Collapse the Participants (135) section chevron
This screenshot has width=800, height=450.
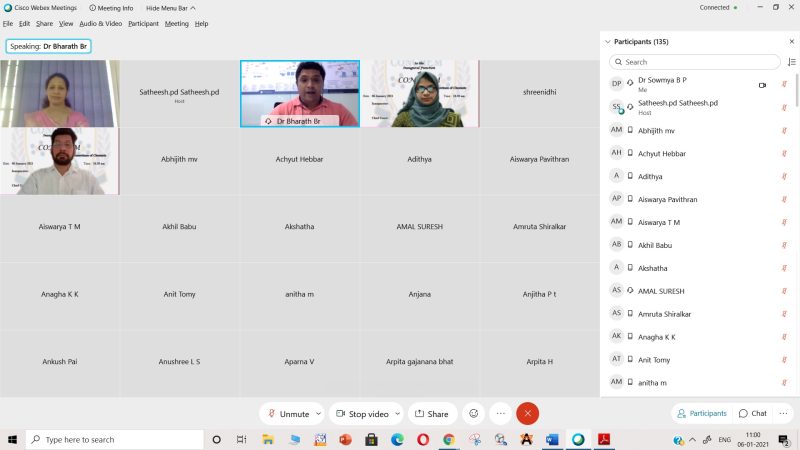pyautogui.click(x=607, y=42)
